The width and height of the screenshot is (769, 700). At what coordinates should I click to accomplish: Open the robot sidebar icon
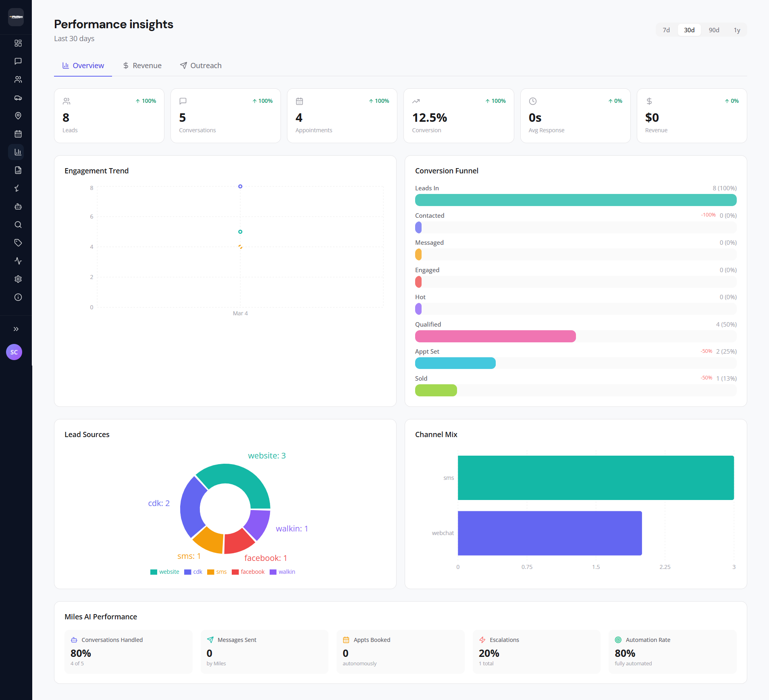[18, 206]
